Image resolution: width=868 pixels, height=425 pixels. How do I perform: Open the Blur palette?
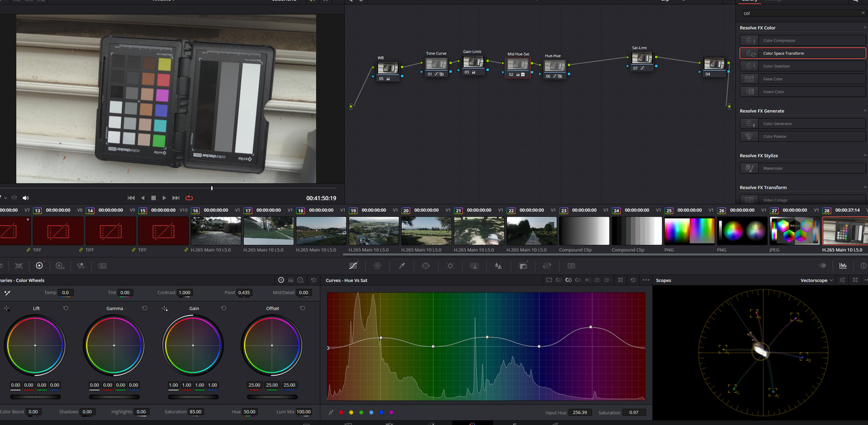[498, 266]
